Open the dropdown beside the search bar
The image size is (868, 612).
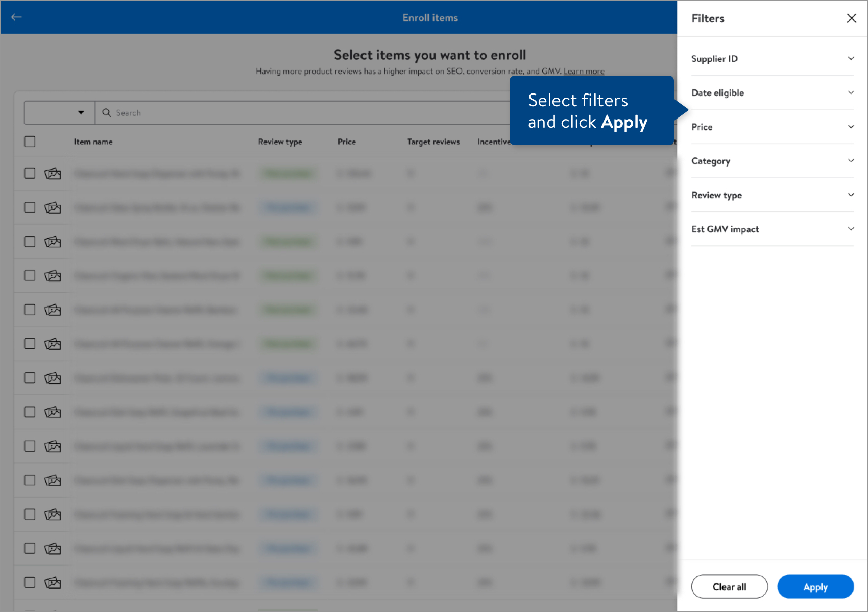pyautogui.click(x=80, y=113)
